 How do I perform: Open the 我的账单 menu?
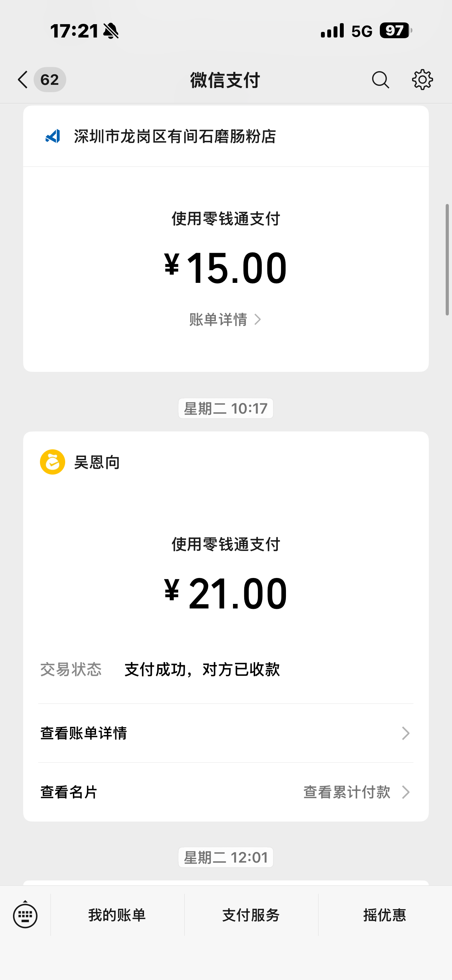tap(117, 915)
